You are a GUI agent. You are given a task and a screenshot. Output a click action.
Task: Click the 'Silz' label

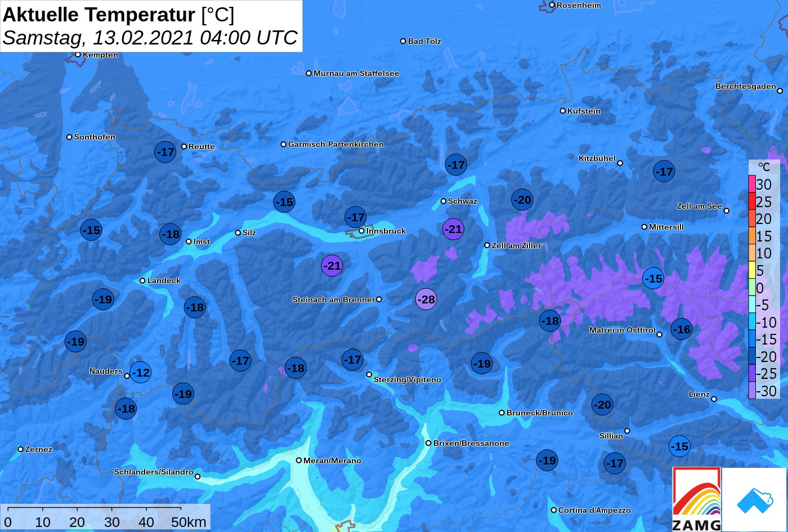[x=249, y=233]
